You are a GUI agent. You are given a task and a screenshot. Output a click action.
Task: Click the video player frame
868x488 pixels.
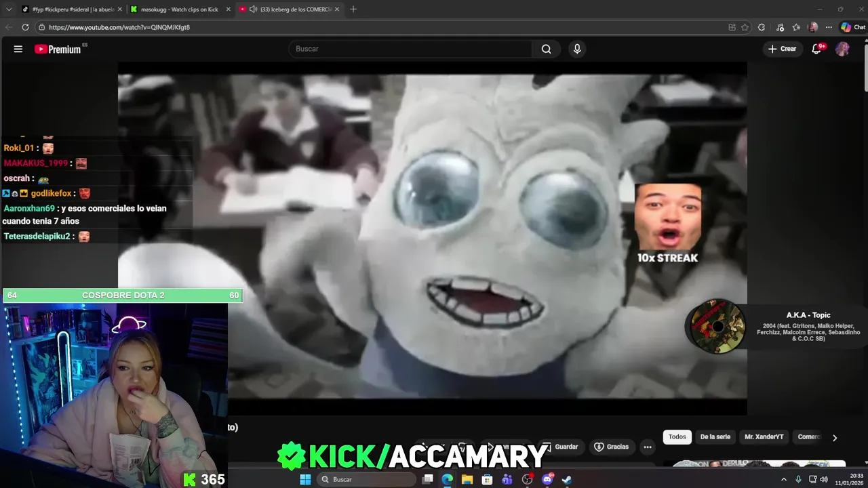click(433, 237)
